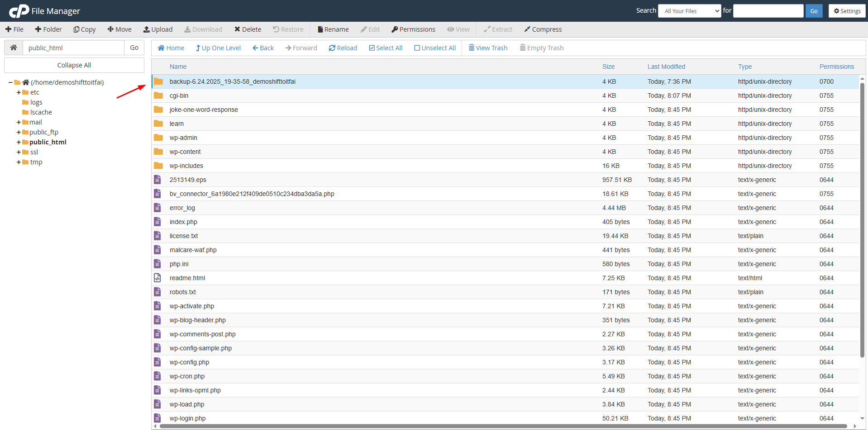868x430 pixels.
Task: Sort by the Size column header
Action: click(x=608, y=67)
